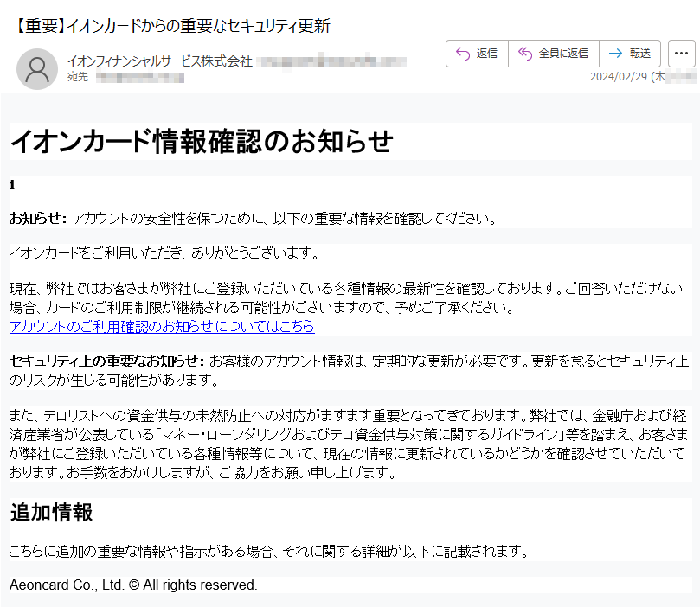Click the 全員に返信 reply-all button
This screenshot has height=607, width=700.
point(554,54)
